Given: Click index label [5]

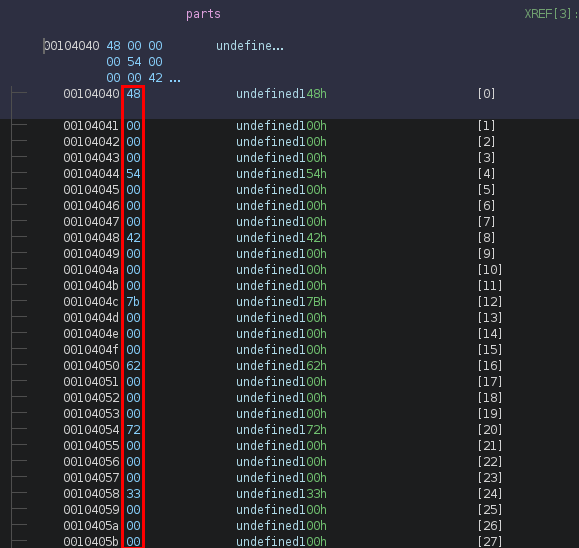Looking at the screenshot, I should [x=486, y=190].
